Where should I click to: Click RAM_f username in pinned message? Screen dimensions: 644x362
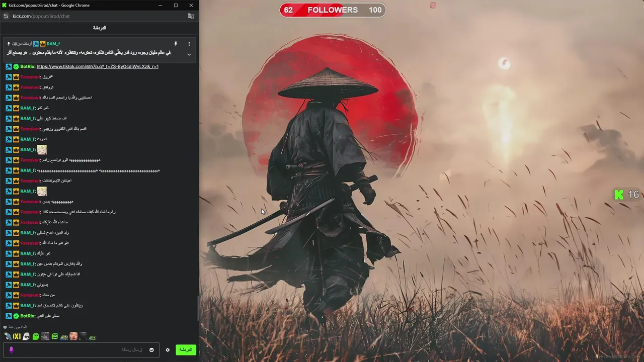point(53,44)
